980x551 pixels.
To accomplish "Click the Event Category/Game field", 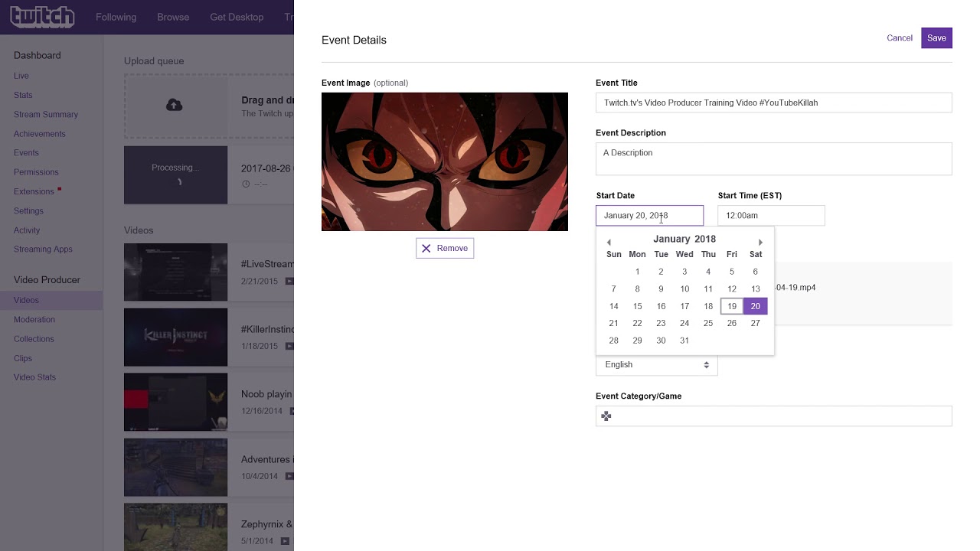I will [x=773, y=416].
